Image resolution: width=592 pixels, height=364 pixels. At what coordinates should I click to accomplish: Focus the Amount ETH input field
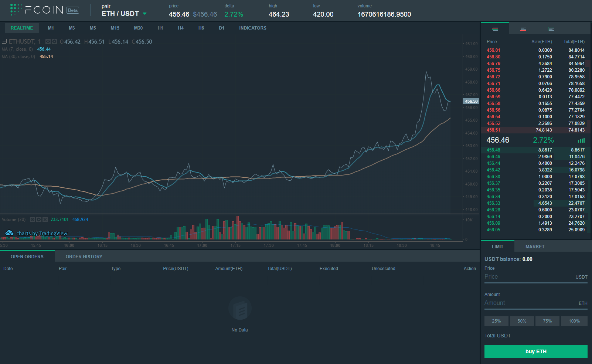click(x=536, y=303)
